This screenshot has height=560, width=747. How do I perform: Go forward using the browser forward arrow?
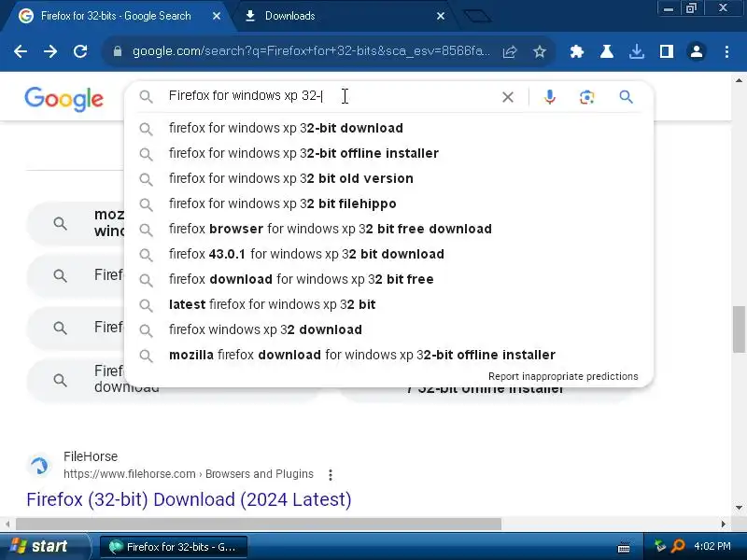click(50, 51)
